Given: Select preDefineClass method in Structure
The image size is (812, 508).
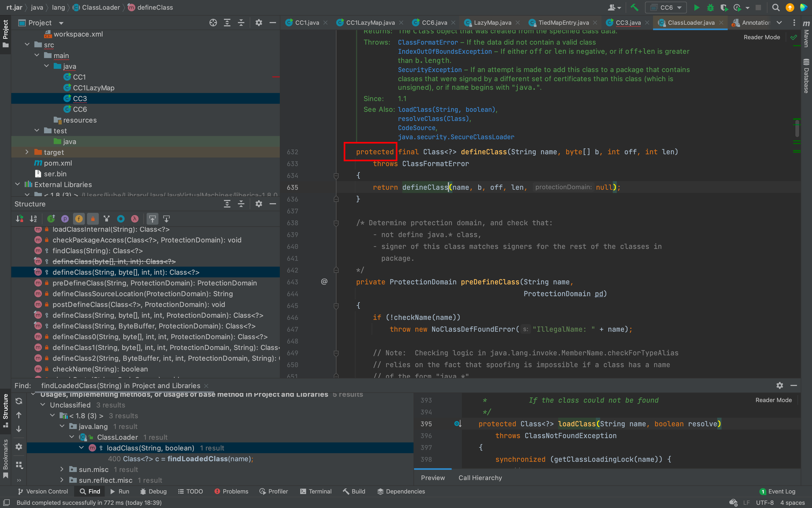Looking at the screenshot, I should pyautogui.click(x=155, y=283).
